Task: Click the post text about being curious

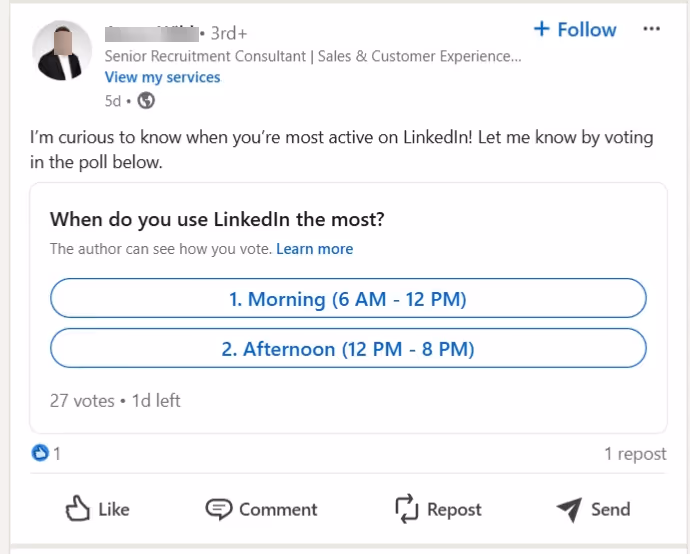Action: [341, 150]
